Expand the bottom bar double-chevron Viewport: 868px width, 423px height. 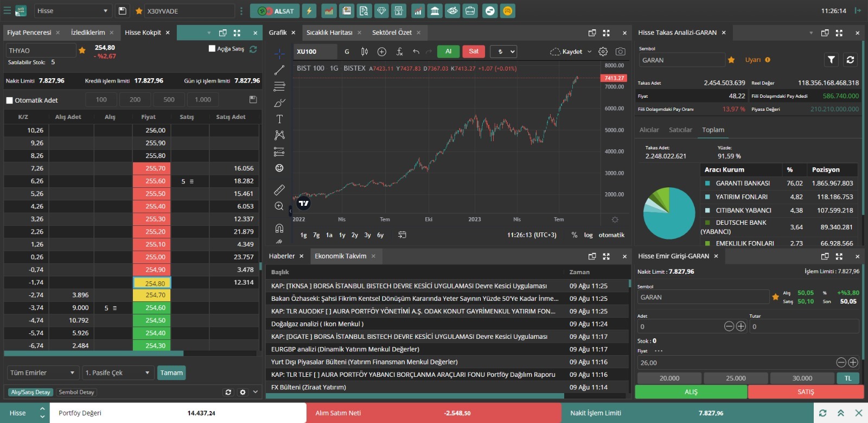click(840, 413)
